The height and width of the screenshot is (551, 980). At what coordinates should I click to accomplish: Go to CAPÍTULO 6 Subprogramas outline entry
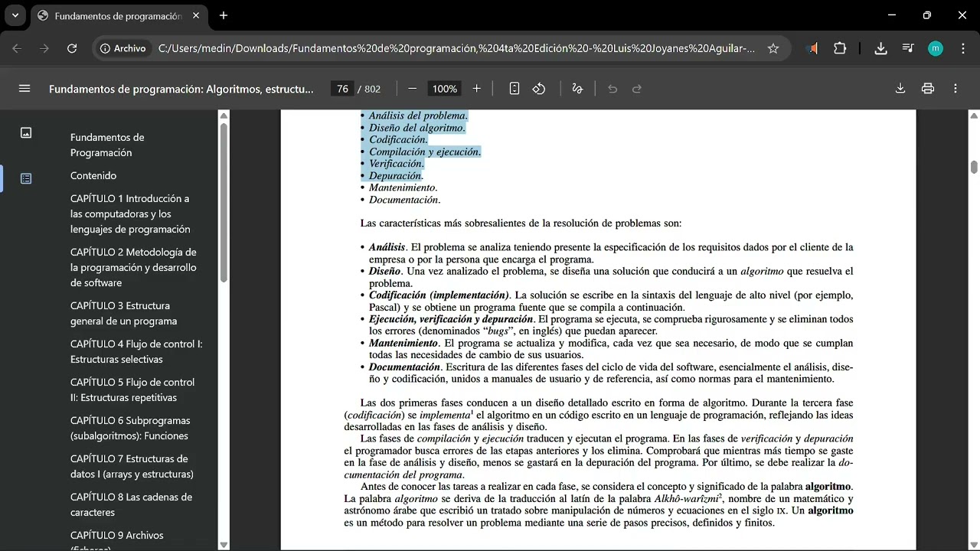tap(130, 428)
